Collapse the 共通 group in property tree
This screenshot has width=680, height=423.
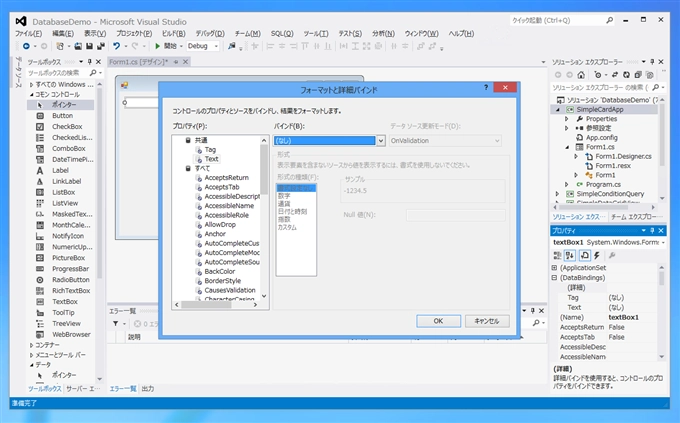[188, 140]
